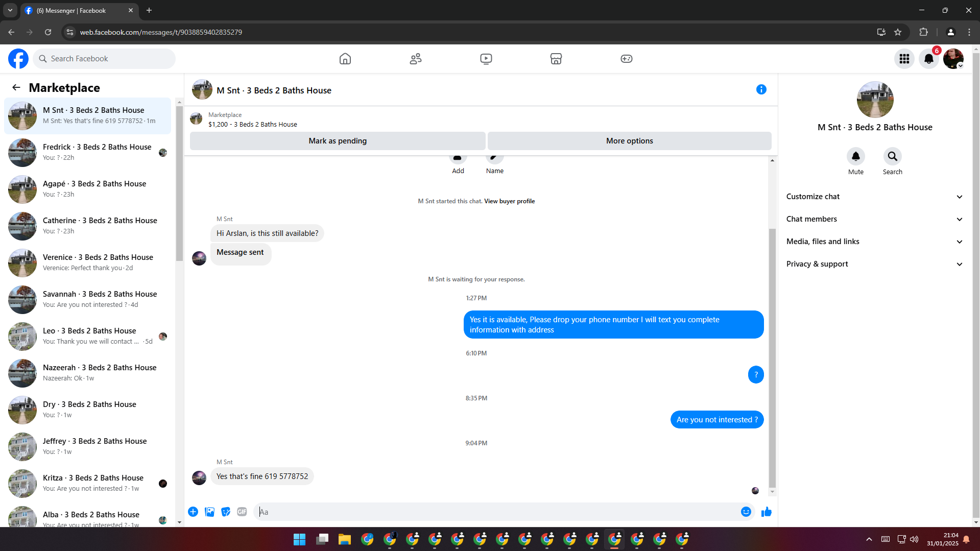Click the Search Facebook field
Image resolution: width=980 pixels, height=551 pixels.
(104, 59)
